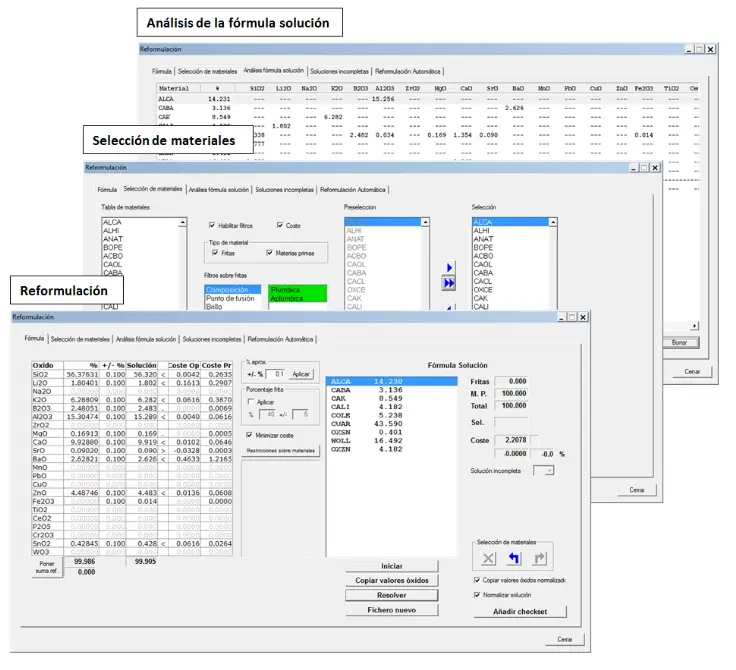Viewport: 736px width, 670px height.
Task: Select Composición in Filtros sobre fritas list
Action: pos(232,289)
